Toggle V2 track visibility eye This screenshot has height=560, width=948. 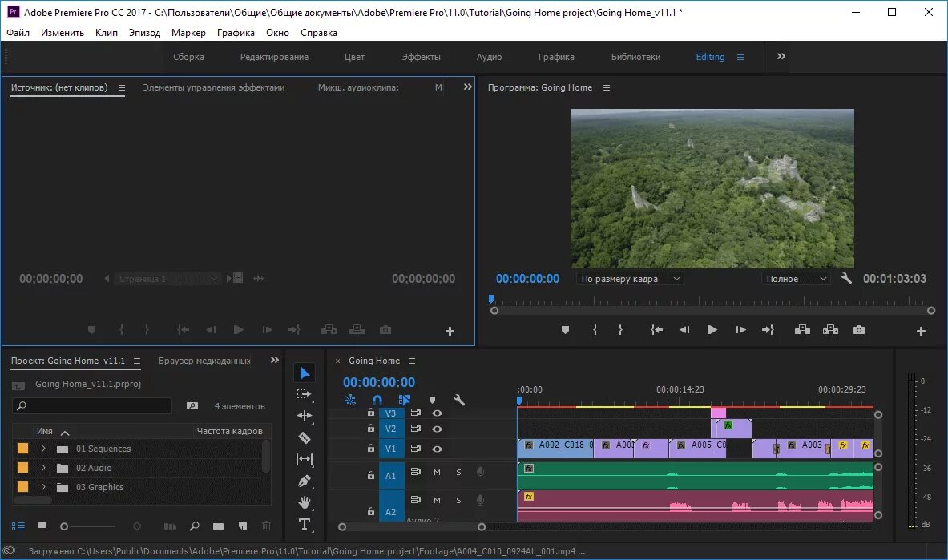(437, 429)
